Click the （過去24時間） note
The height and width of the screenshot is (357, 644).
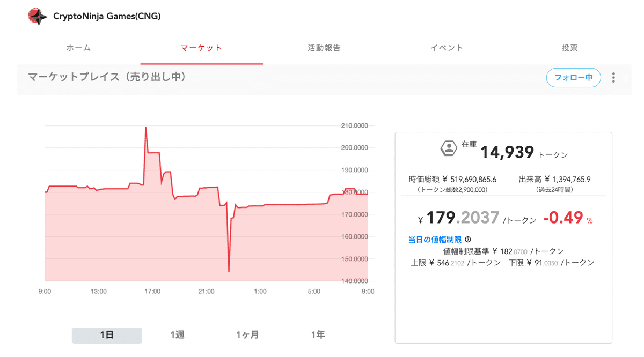(556, 190)
